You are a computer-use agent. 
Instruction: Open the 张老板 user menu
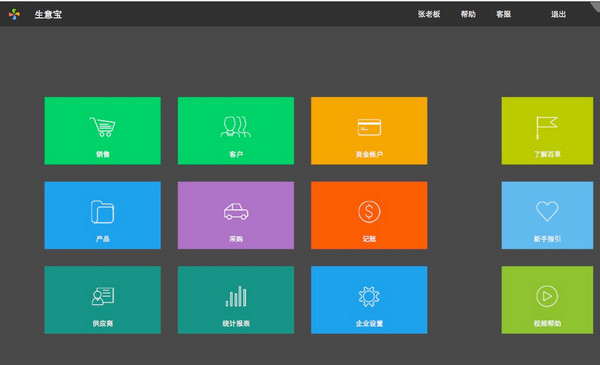(429, 14)
